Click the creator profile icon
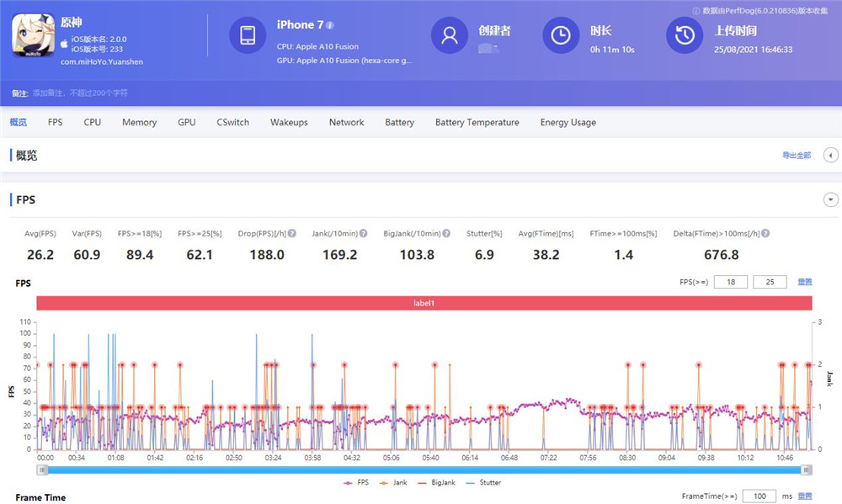Viewport: 842px width, 504px height. pos(450,35)
